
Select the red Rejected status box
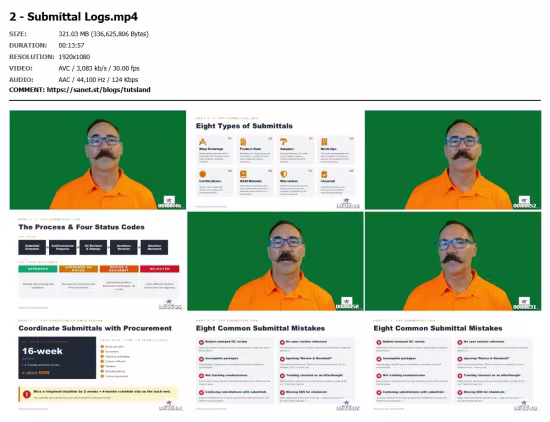[160, 269]
